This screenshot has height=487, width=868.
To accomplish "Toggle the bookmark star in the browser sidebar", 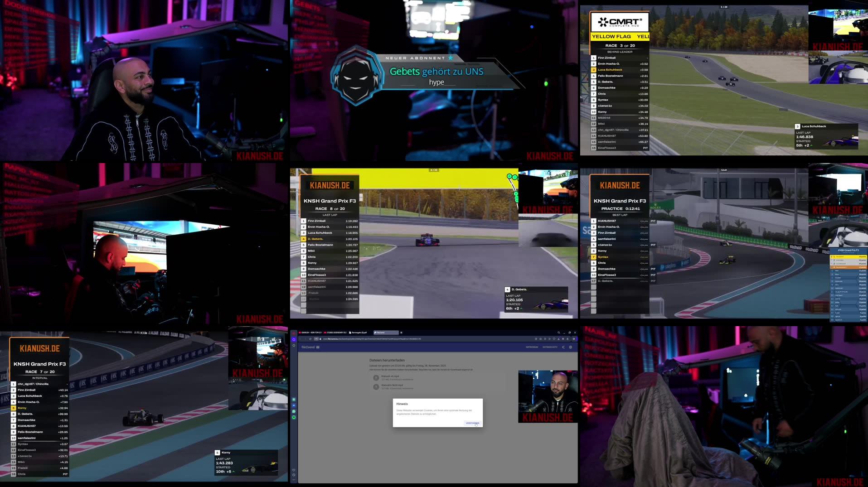I will click(293, 345).
